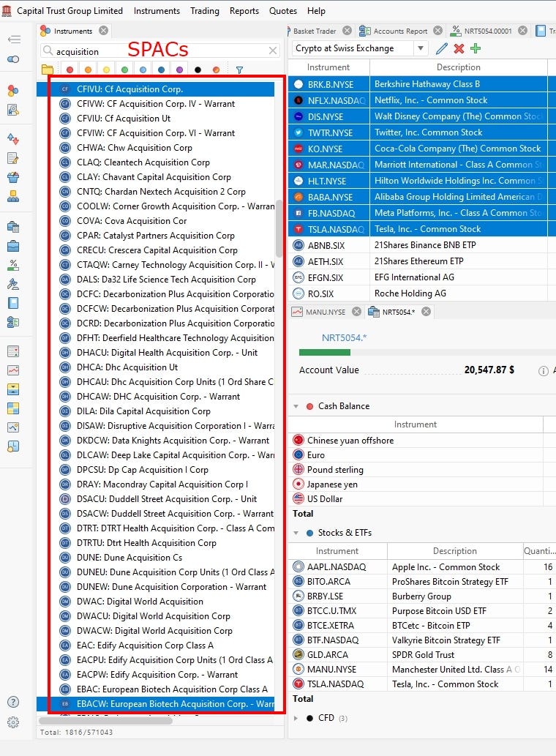Select DWAC: Digital World Acquisition row
Viewport: 556px width, 756px height.
[155, 602]
